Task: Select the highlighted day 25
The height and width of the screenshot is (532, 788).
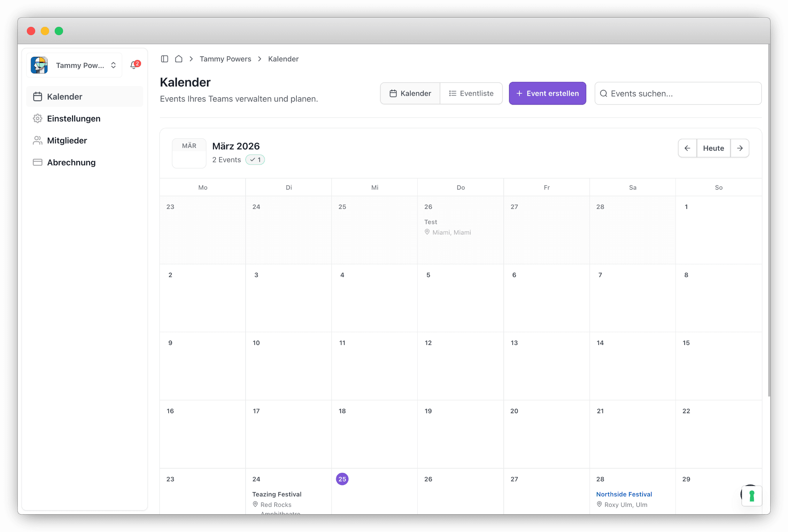Action: coord(342,479)
